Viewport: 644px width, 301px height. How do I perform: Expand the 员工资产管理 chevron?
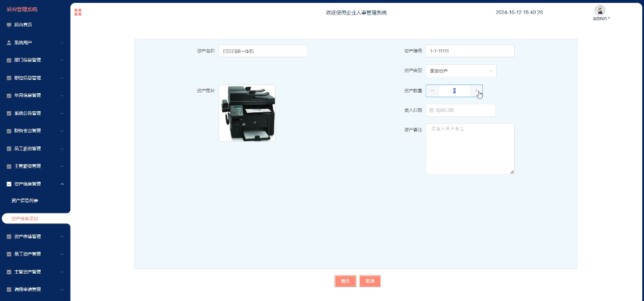point(62,254)
